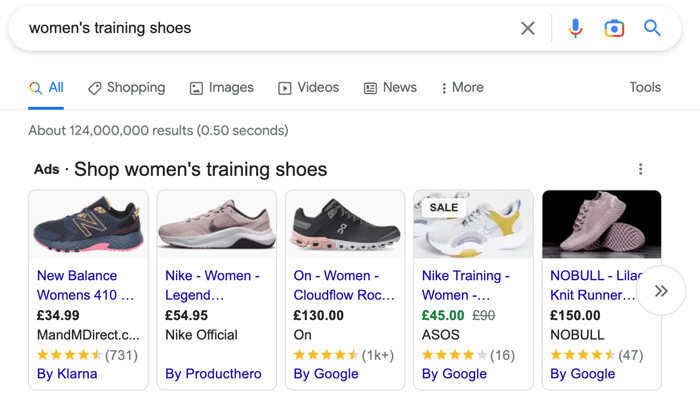The width and height of the screenshot is (700, 408).
Task: Click the About 124,000,000 results text
Action: point(158,130)
